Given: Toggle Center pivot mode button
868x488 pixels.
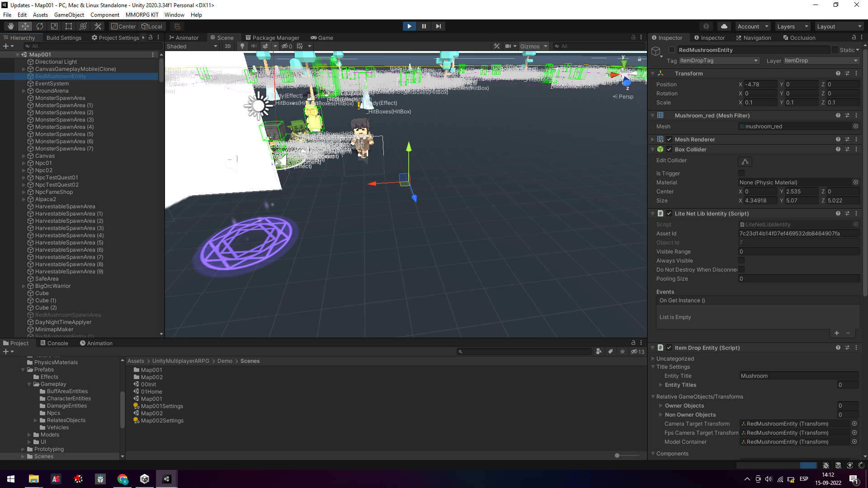Looking at the screenshot, I should 123,26.
